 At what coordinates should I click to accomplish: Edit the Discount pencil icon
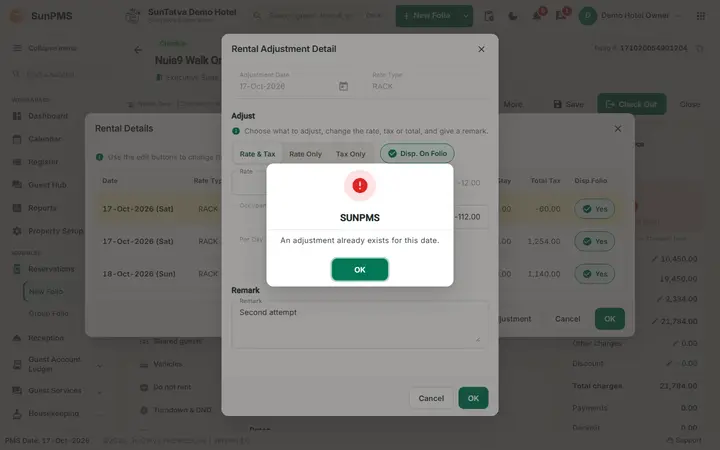669,364
